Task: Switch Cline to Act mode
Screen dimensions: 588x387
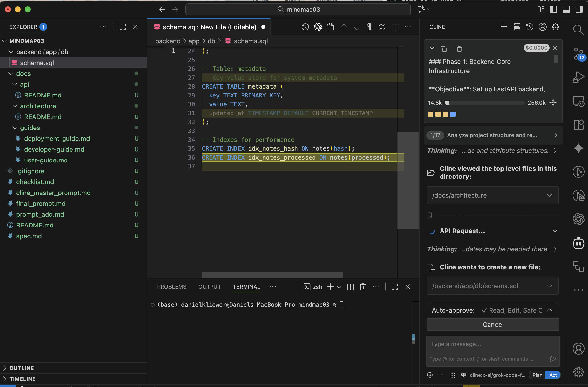Action: [553, 375]
